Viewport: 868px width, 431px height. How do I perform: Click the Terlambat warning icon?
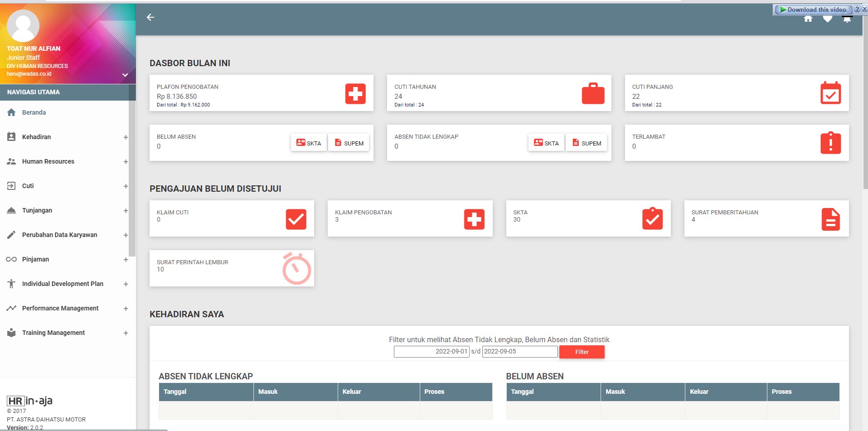point(830,143)
